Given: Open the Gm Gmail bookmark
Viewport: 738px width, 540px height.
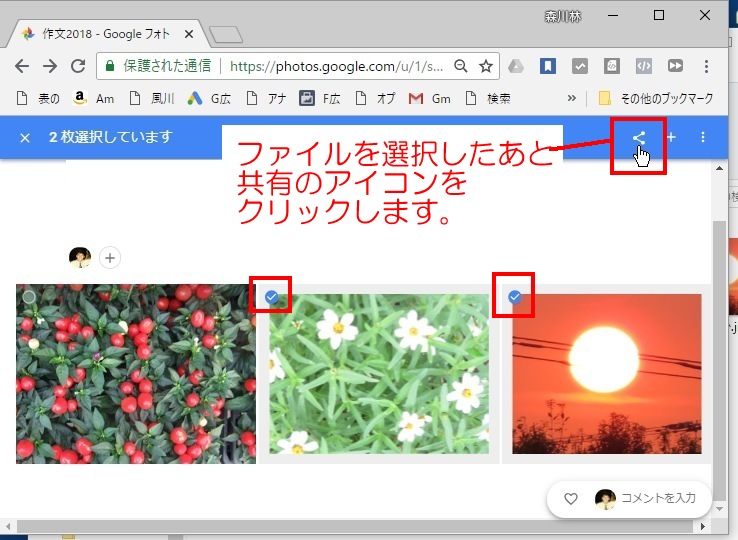Looking at the screenshot, I should click(x=429, y=98).
